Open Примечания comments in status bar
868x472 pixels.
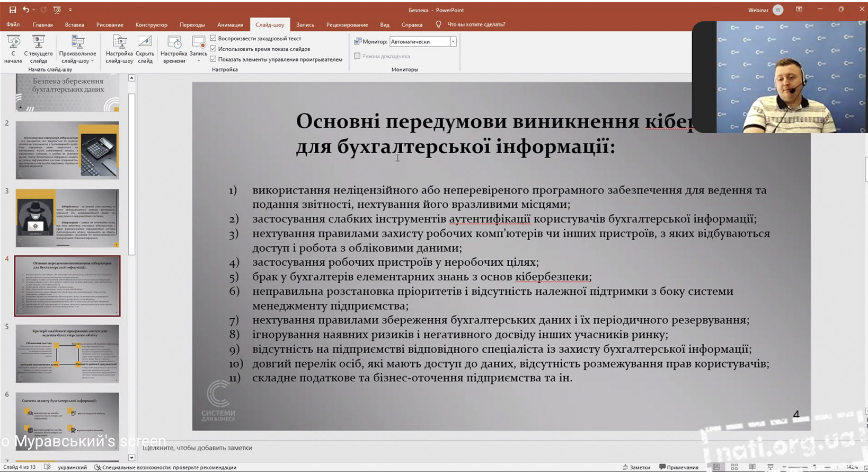coord(679,467)
